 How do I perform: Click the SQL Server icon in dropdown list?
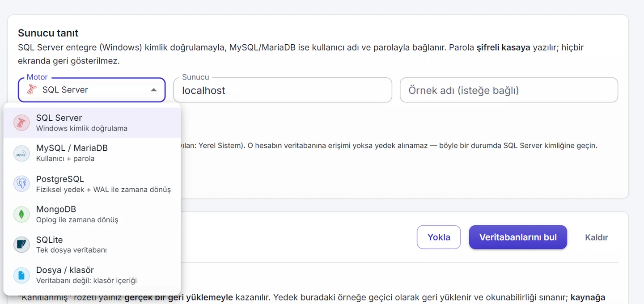21,122
